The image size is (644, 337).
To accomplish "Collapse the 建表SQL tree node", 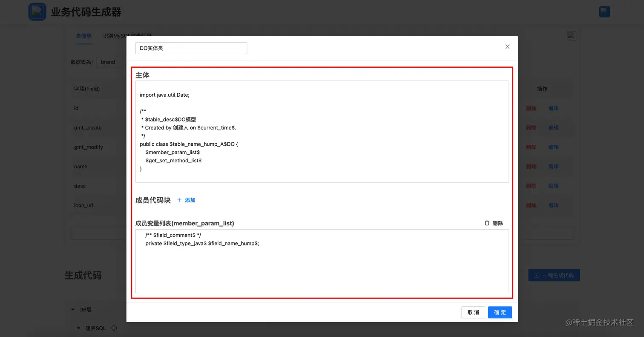I will point(79,328).
